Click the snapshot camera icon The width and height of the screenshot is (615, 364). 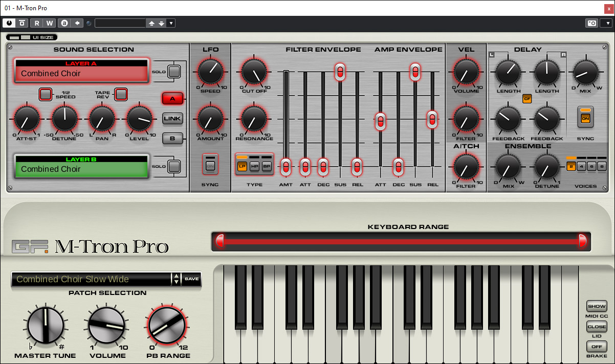(591, 23)
